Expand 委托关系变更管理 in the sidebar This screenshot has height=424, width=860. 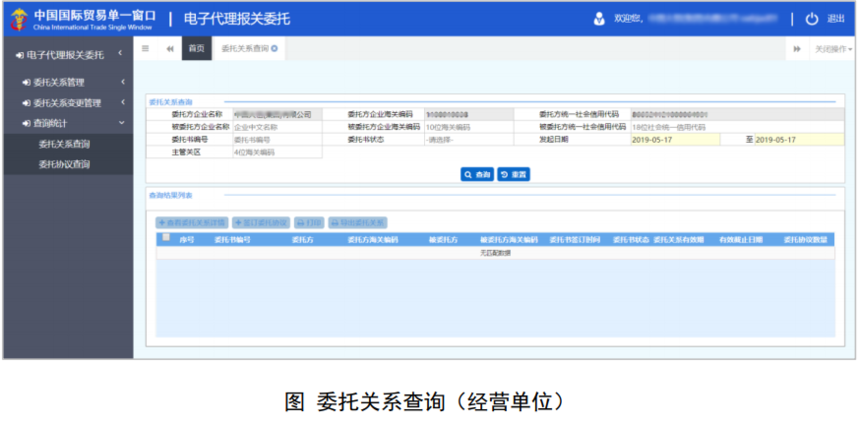click(66, 102)
